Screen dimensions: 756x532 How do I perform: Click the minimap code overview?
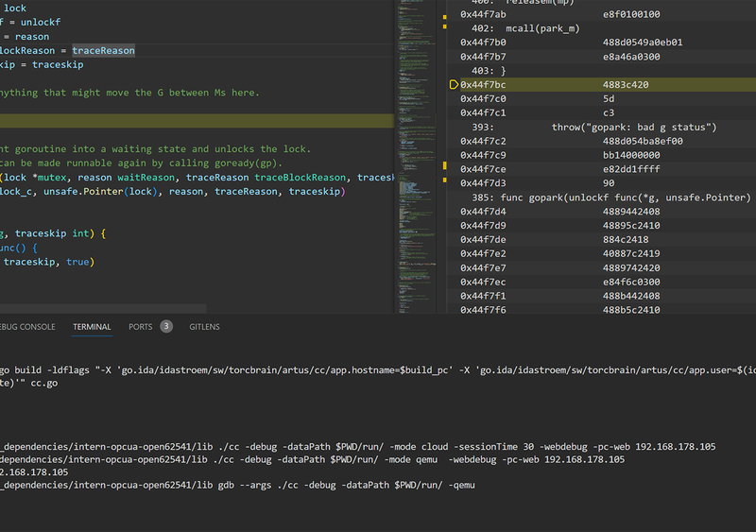point(415,157)
